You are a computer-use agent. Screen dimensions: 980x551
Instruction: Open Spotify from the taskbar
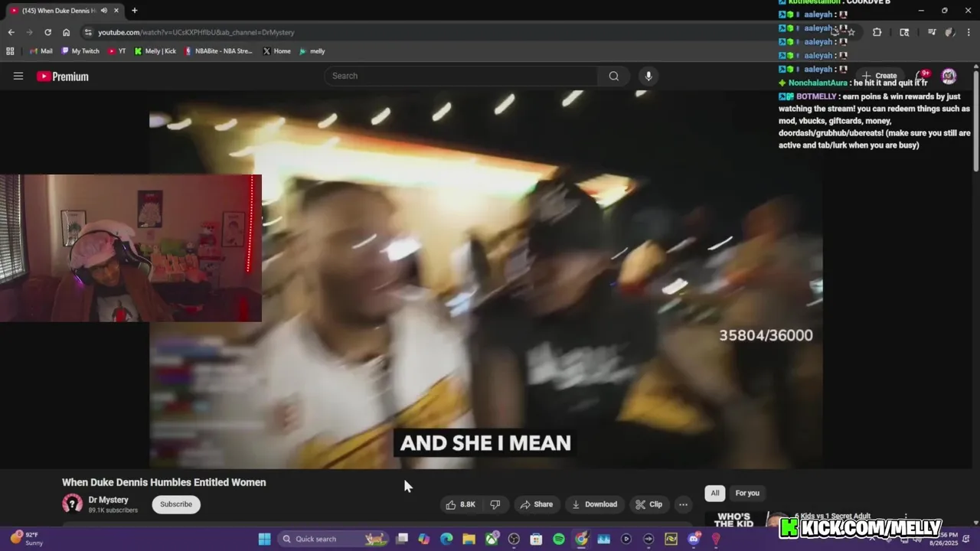pyautogui.click(x=559, y=539)
